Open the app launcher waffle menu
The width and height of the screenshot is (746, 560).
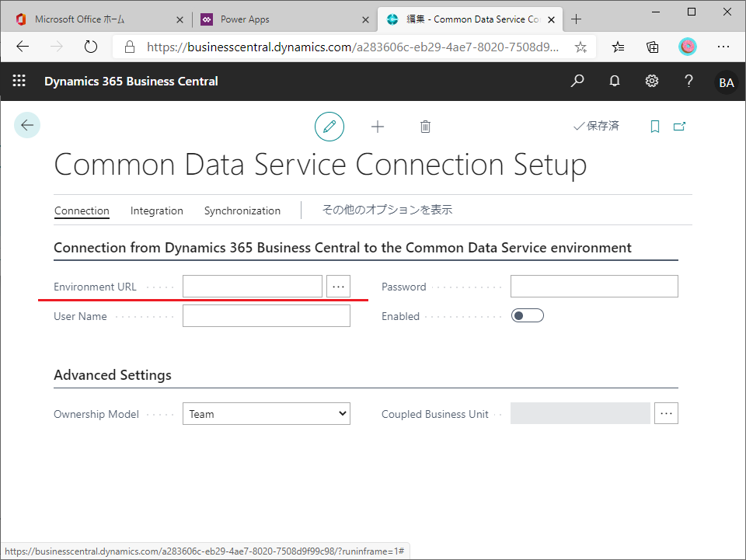[19, 81]
